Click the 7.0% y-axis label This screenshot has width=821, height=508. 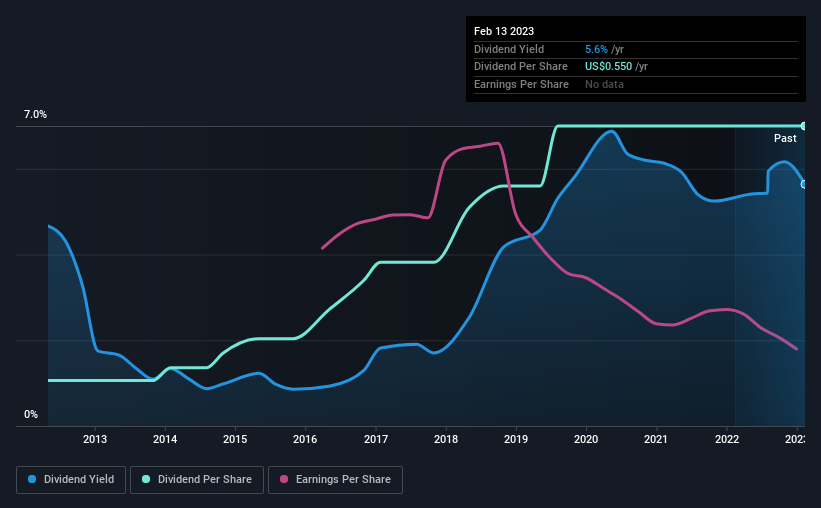point(35,115)
